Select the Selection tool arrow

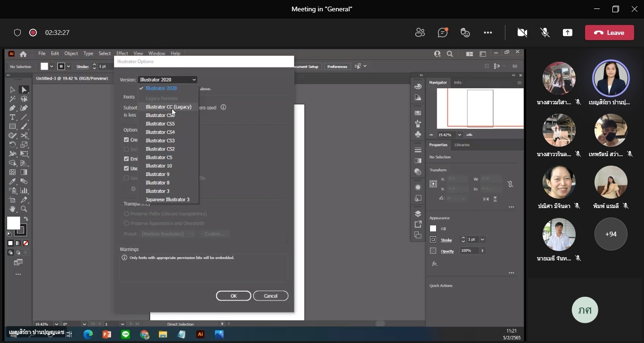click(13, 90)
